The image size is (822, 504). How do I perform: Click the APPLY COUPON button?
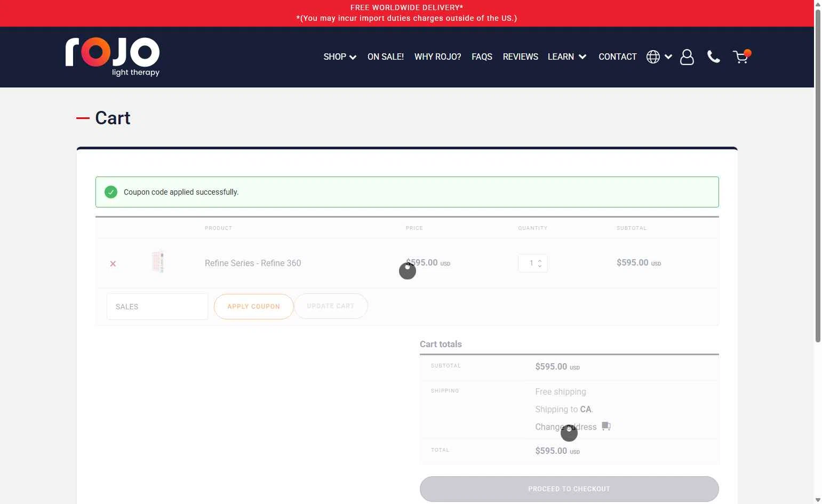tap(254, 306)
